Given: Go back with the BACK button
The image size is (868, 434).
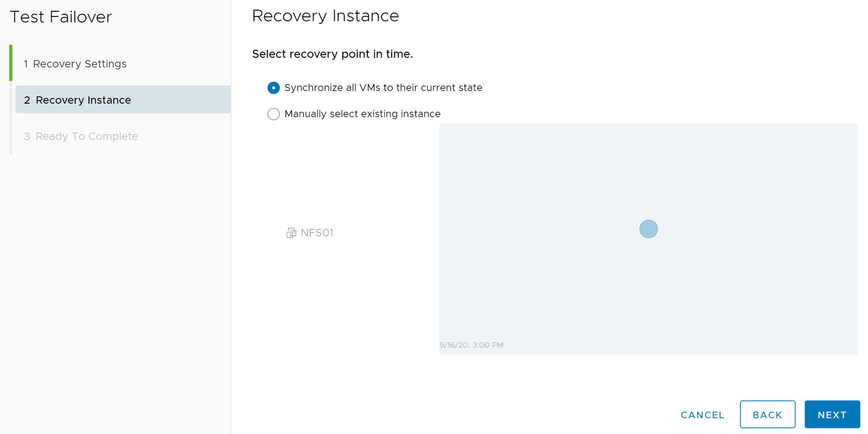Looking at the screenshot, I should (x=767, y=414).
